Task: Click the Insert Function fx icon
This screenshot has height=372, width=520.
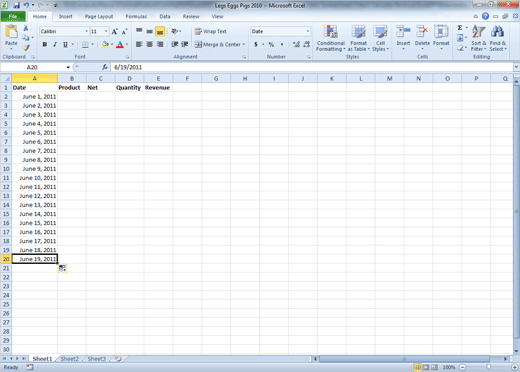Action: tap(105, 67)
